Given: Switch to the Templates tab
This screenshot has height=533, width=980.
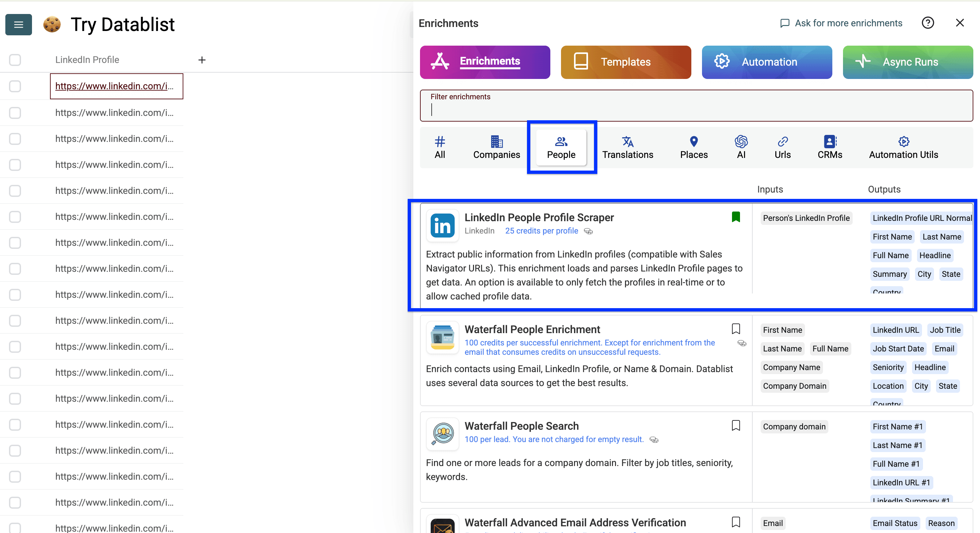Looking at the screenshot, I should point(625,62).
